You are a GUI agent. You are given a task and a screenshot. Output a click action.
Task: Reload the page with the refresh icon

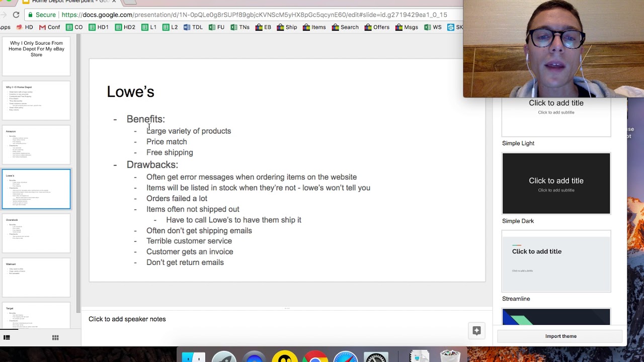click(16, 15)
